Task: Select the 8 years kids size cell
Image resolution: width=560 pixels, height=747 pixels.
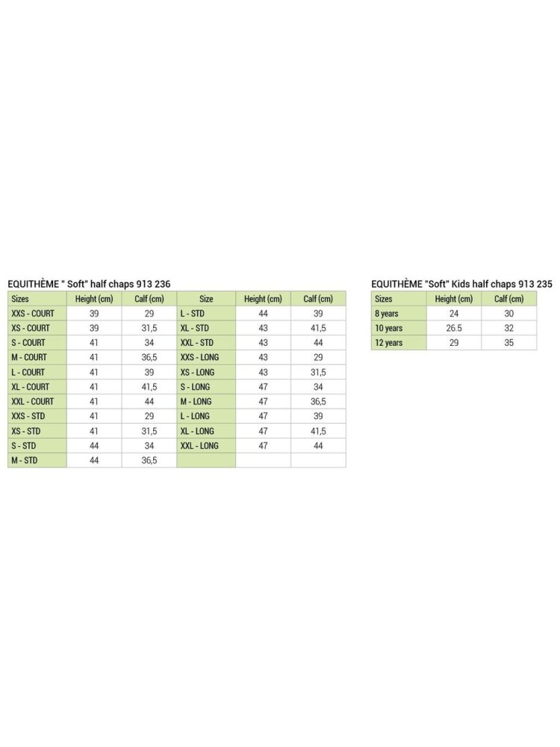Action: coord(399,314)
